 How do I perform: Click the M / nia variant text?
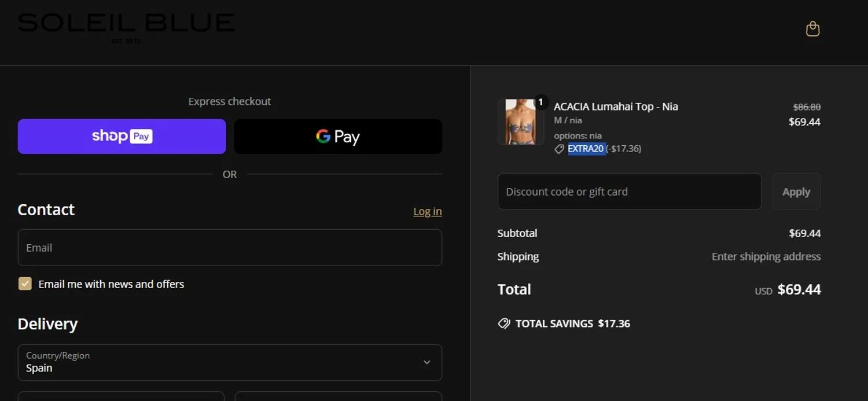tap(568, 120)
